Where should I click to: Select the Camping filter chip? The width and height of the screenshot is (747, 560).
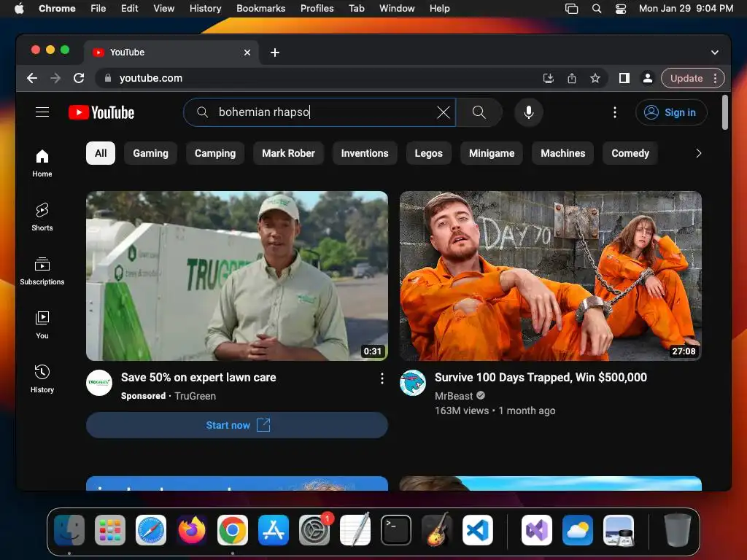point(215,153)
